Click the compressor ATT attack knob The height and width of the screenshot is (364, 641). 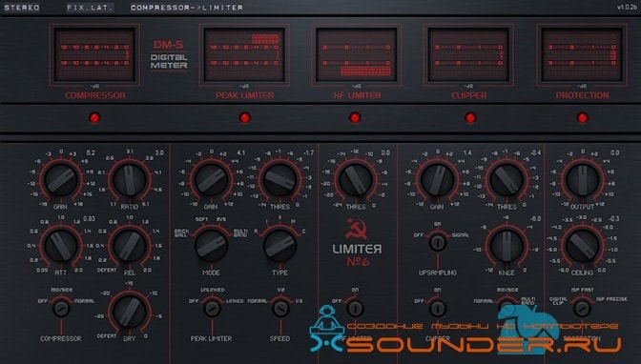coord(61,245)
